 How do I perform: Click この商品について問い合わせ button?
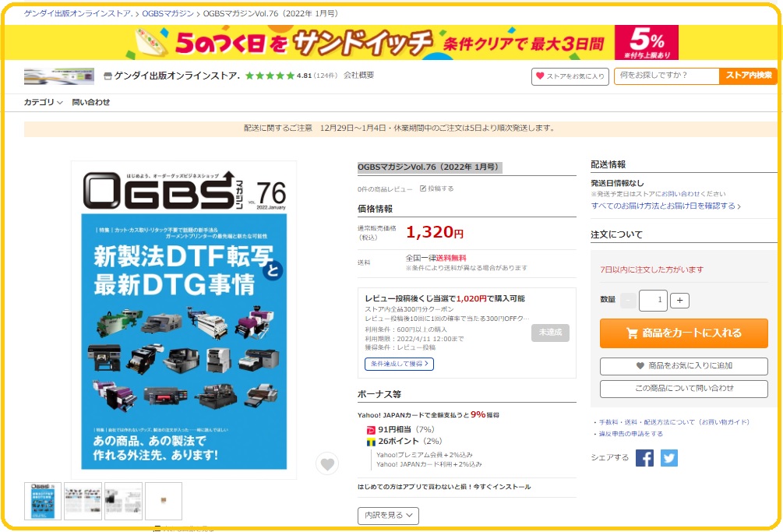683,389
